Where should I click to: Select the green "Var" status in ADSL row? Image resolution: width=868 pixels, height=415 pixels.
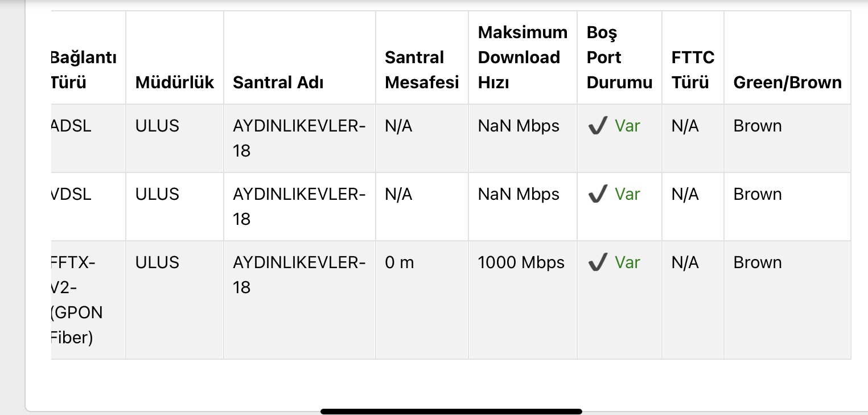[x=627, y=126]
